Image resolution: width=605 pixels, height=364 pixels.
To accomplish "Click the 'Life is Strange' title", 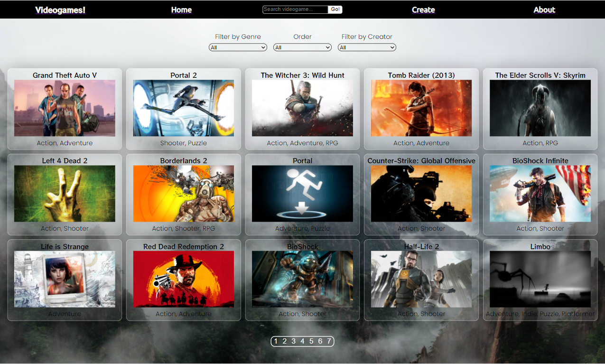I will 65,247.
